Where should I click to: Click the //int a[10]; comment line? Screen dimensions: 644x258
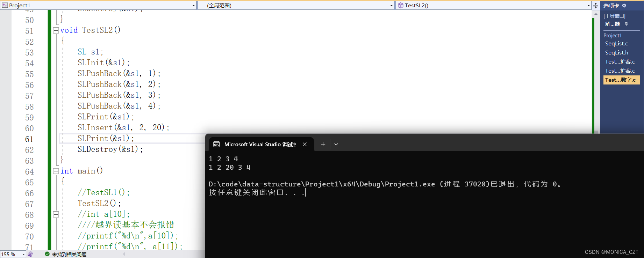pyautogui.click(x=103, y=214)
